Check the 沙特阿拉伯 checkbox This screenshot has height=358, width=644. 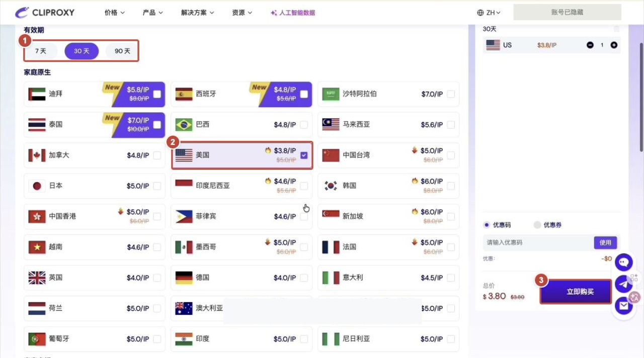pyautogui.click(x=451, y=94)
